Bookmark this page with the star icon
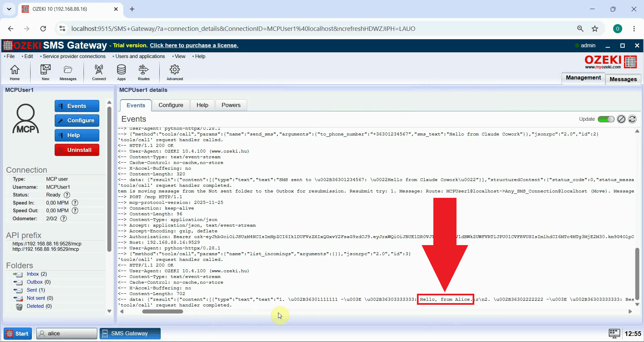Image resolution: width=644 pixels, height=342 pixels. coord(595,28)
